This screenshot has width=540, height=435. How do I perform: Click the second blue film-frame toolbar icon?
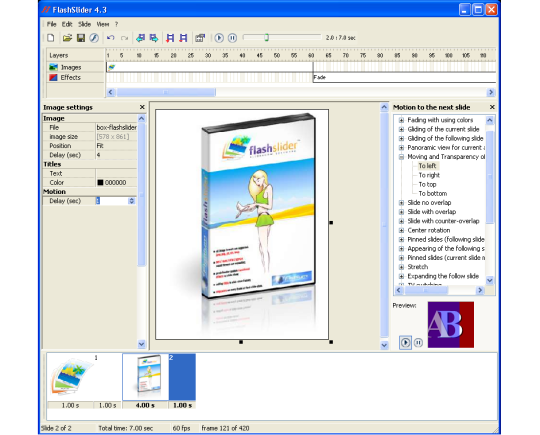click(x=183, y=38)
